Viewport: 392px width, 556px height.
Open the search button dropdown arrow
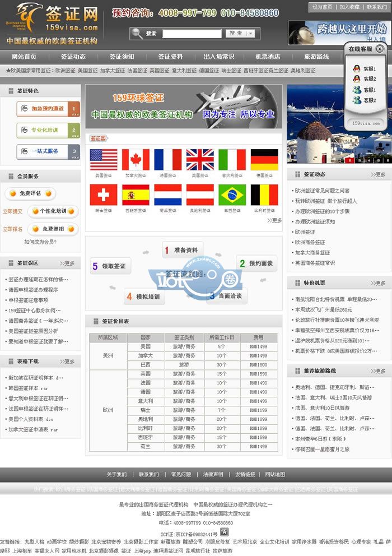[x=250, y=33]
